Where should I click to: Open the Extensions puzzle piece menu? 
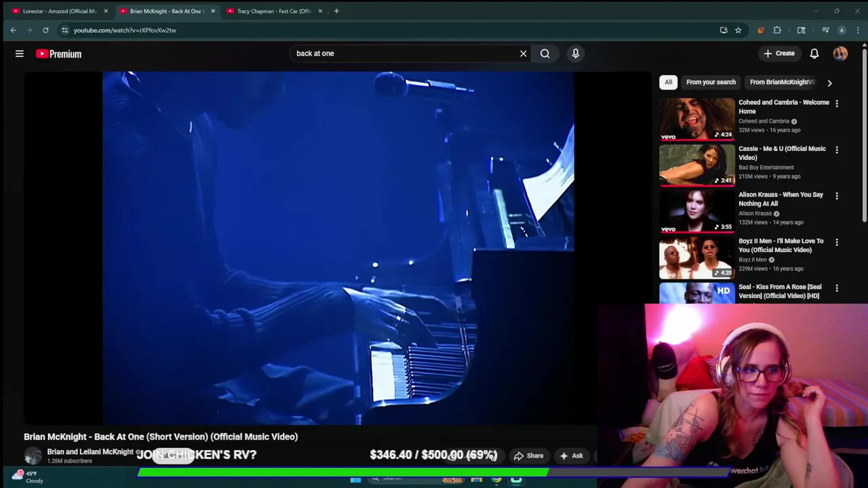[777, 30]
